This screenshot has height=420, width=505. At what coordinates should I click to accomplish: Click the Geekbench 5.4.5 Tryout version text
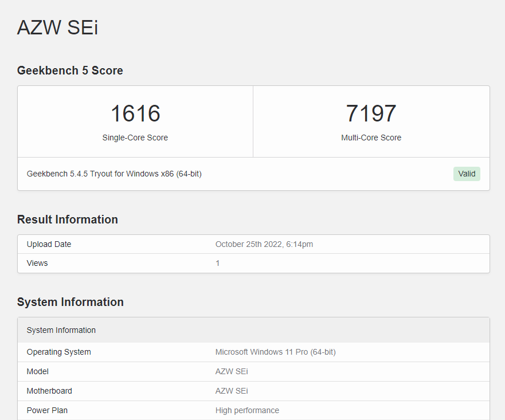click(114, 174)
